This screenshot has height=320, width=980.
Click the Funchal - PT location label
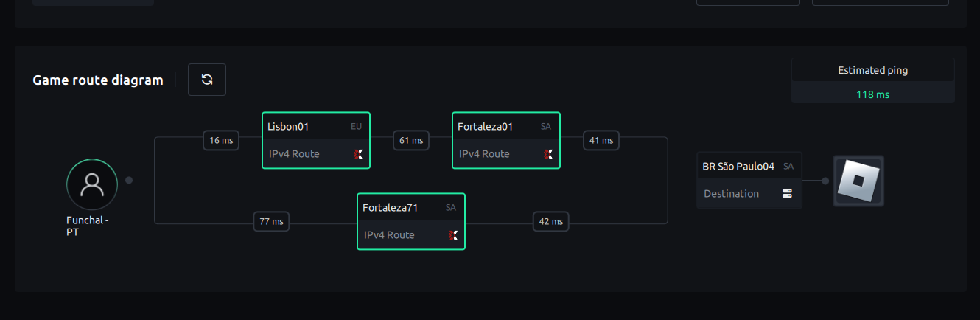click(x=87, y=226)
